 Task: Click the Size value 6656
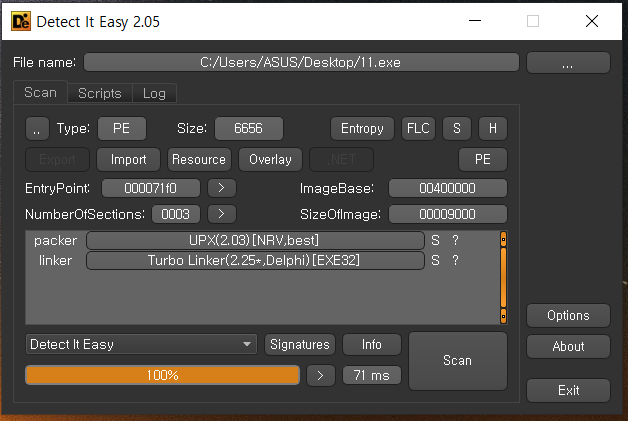pyautogui.click(x=248, y=129)
